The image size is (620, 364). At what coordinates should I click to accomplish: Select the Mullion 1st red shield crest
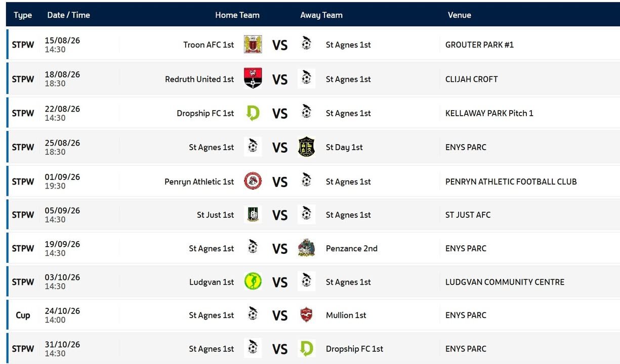pyautogui.click(x=306, y=315)
